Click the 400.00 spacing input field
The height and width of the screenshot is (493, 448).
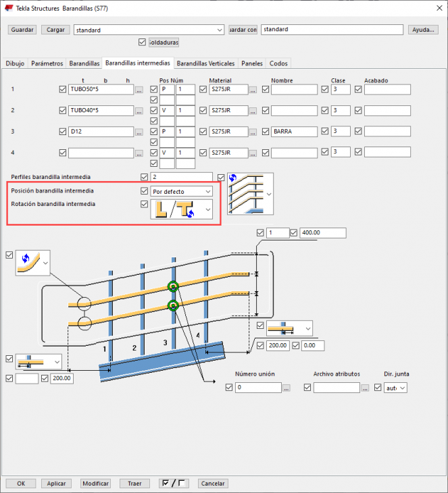coord(323,233)
